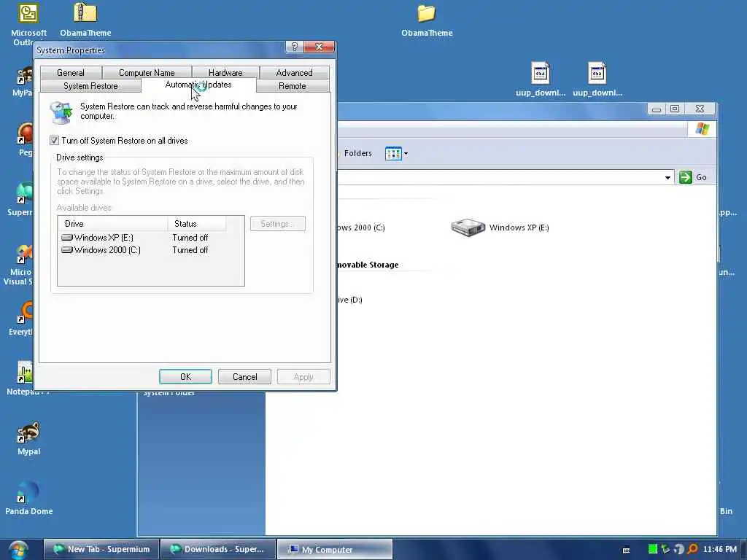Click the Go button in My Computer
This screenshot has width=747, height=560.
(x=693, y=177)
